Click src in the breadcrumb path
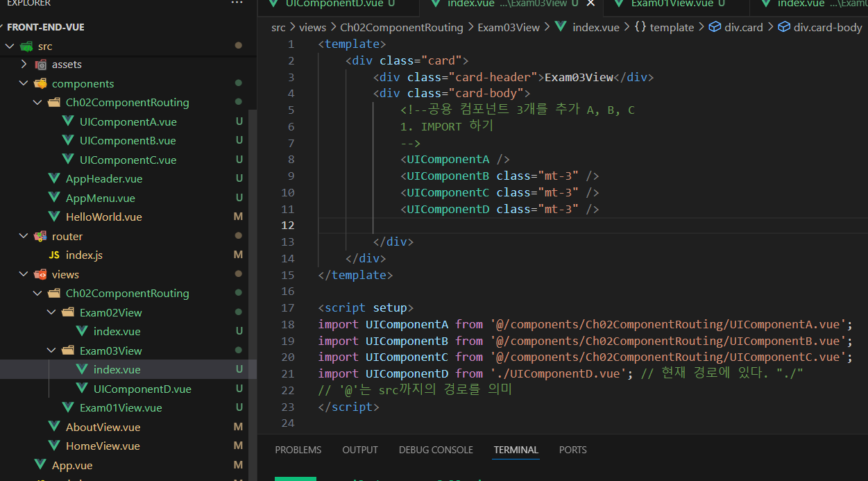The image size is (868, 481). pos(278,27)
